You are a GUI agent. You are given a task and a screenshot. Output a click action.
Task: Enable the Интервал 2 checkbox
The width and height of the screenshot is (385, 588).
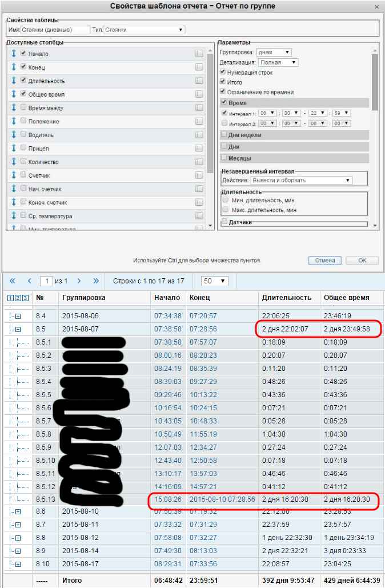click(224, 123)
